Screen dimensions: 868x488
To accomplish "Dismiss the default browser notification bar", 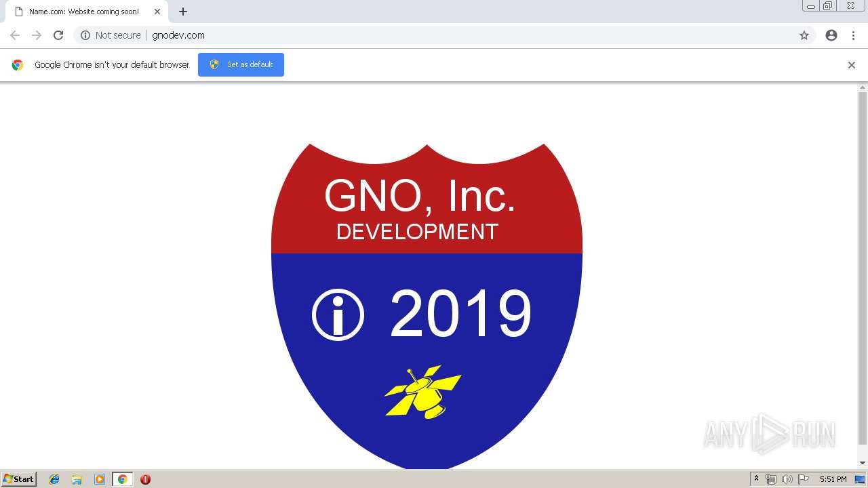I will pyautogui.click(x=852, y=65).
